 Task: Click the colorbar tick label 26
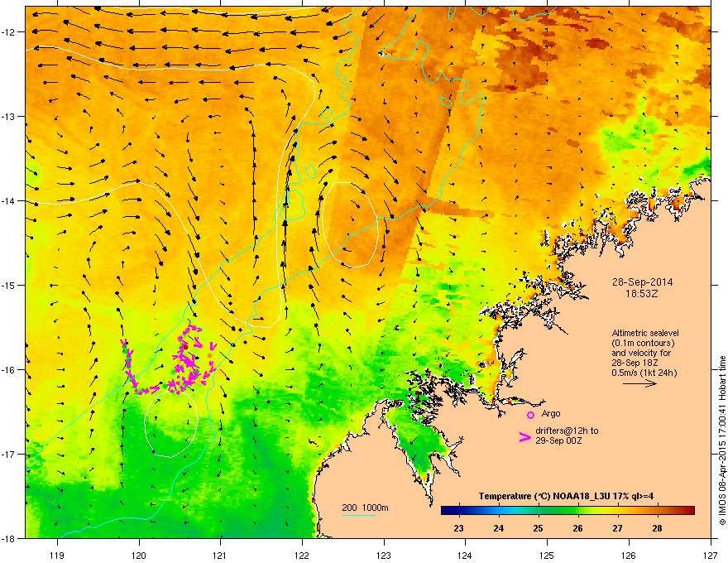pyautogui.click(x=577, y=528)
